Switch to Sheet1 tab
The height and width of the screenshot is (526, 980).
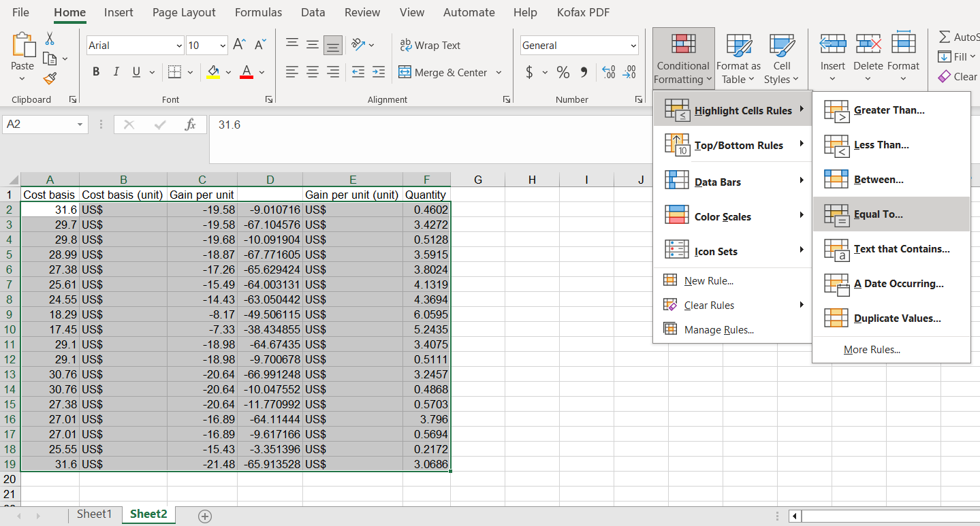pos(94,514)
